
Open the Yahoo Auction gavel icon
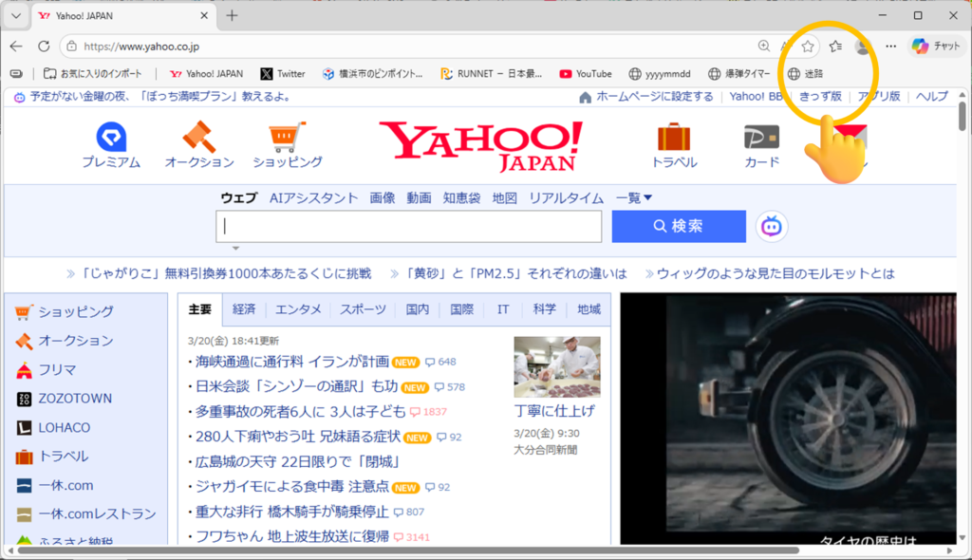click(199, 138)
